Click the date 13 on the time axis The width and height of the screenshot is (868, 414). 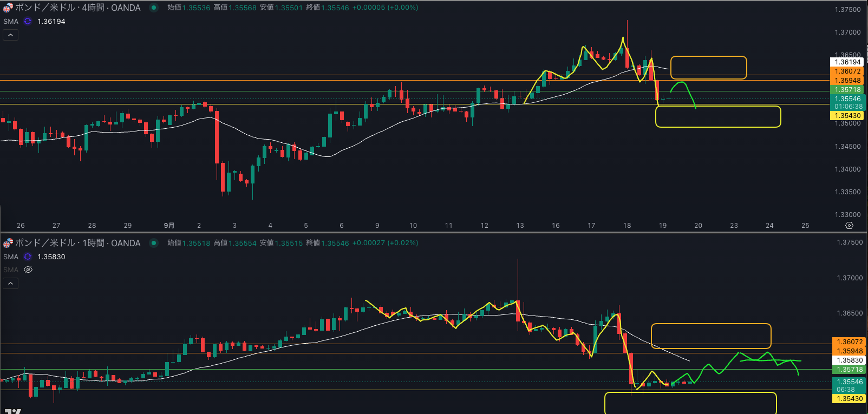pos(520,226)
